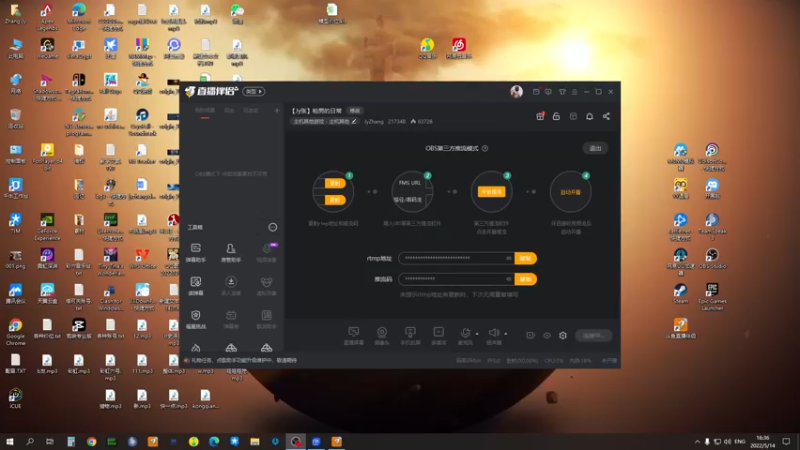This screenshot has width=800, height=450.
Task: Open the Action Center notification icon
Action: [x=786, y=441]
